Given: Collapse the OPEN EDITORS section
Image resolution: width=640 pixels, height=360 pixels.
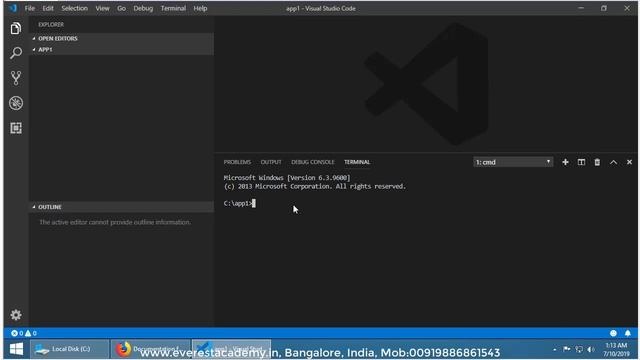Looking at the screenshot, I should (x=121, y=38).
